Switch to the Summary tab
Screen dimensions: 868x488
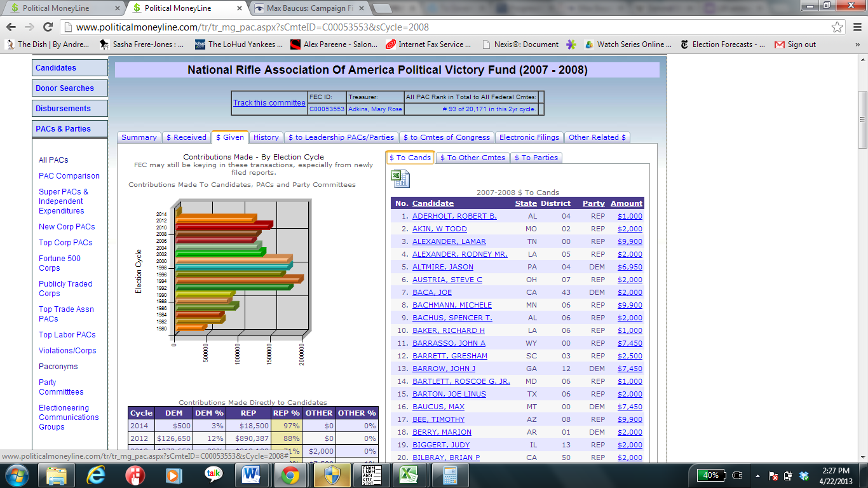coord(139,137)
